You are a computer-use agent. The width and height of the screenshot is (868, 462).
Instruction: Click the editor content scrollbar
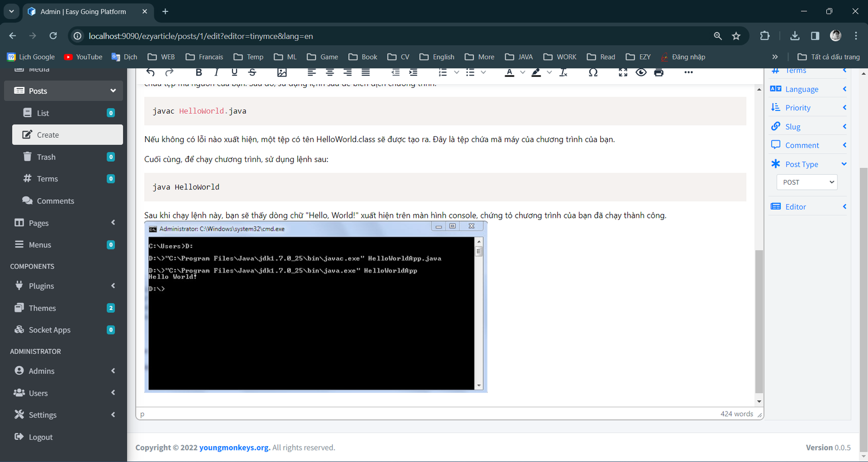pos(759,322)
